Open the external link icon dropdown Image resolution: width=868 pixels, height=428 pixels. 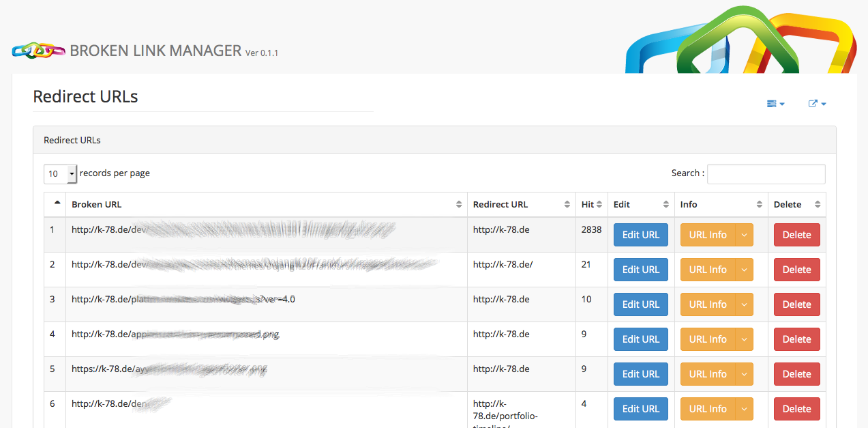(817, 104)
